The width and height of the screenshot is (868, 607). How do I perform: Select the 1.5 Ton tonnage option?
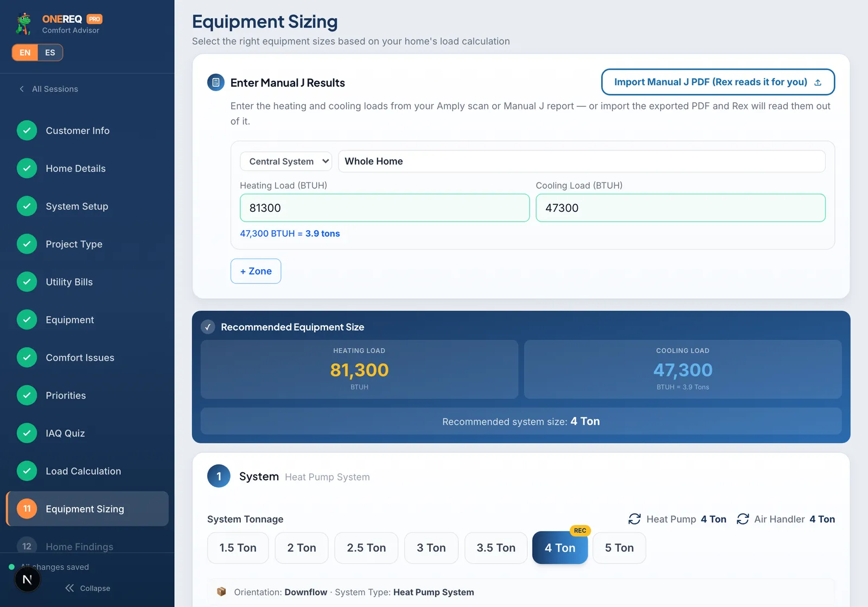click(x=238, y=548)
